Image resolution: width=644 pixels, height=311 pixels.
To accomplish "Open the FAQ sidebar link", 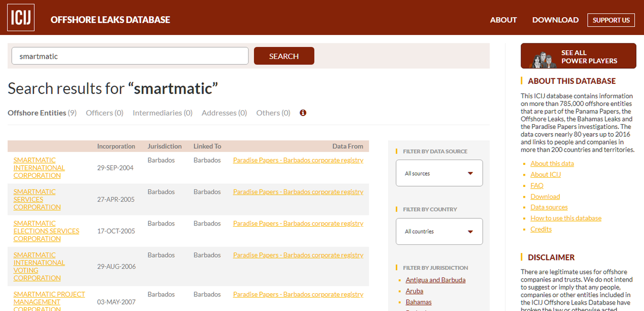I will (537, 185).
